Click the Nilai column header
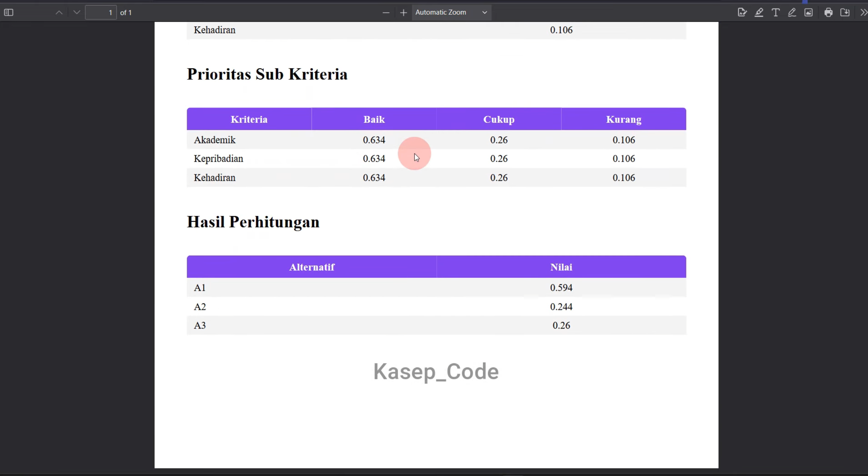This screenshot has height=476, width=868. pyautogui.click(x=561, y=267)
